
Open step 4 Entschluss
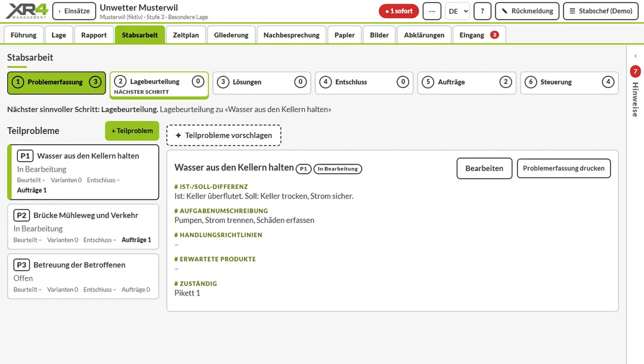click(x=364, y=82)
